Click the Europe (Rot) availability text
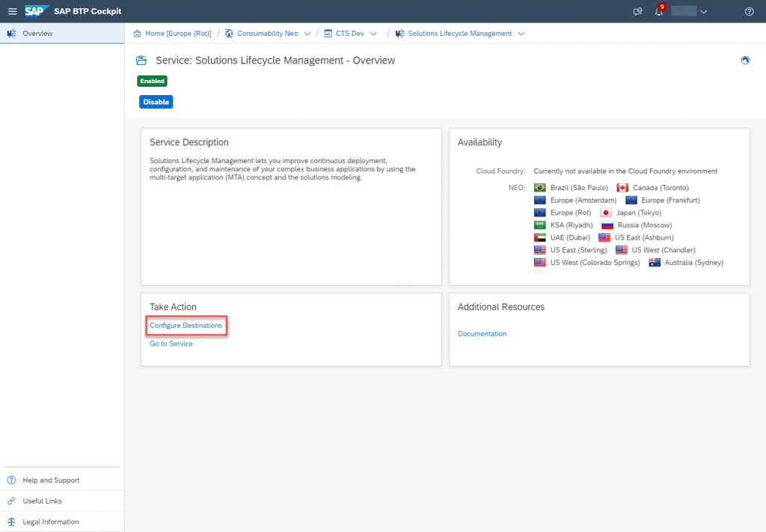The image size is (766, 532). (x=571, y=213)
